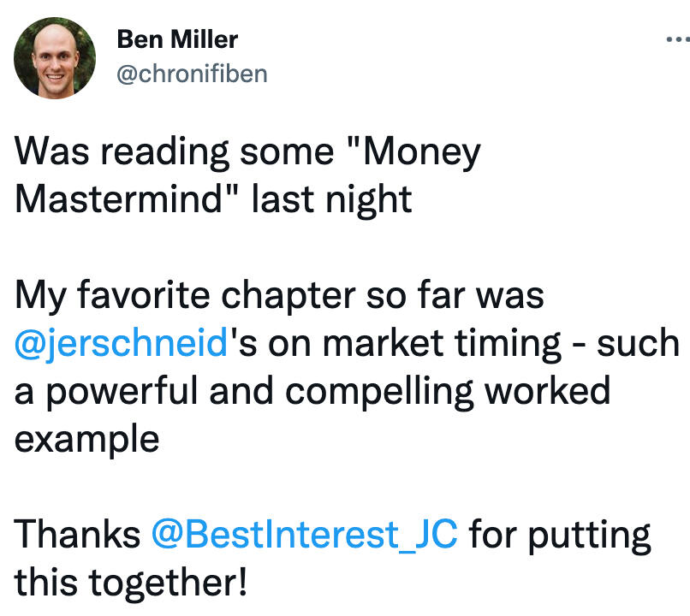Click the word "worked" in the tweet
Screen dimensions: 690x616
pos(547,390)
